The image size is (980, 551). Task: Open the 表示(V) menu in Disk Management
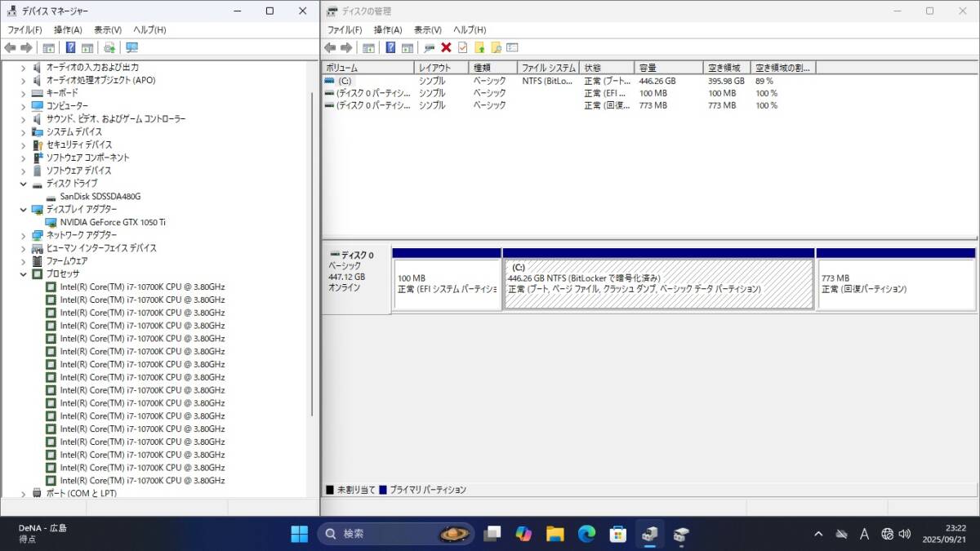pyautogui.click(x=428, y=30)
